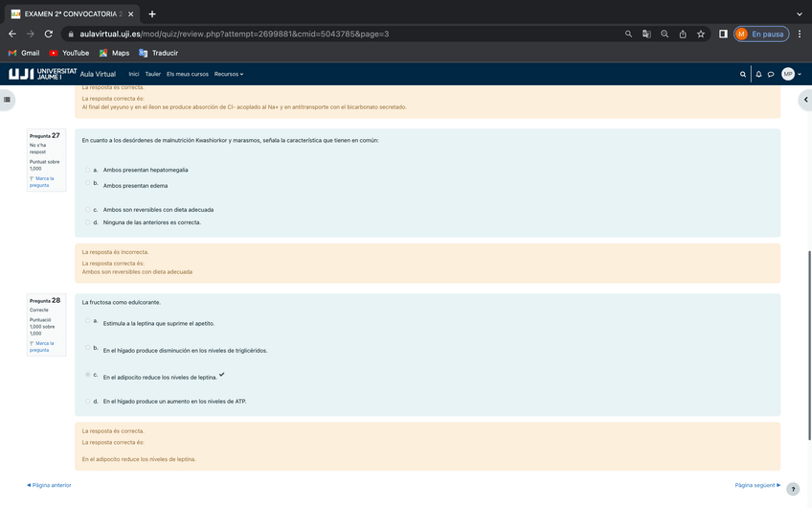812x508 pixels.
Task: Open the notifications bell icon
Action: [x=758, y=74]
